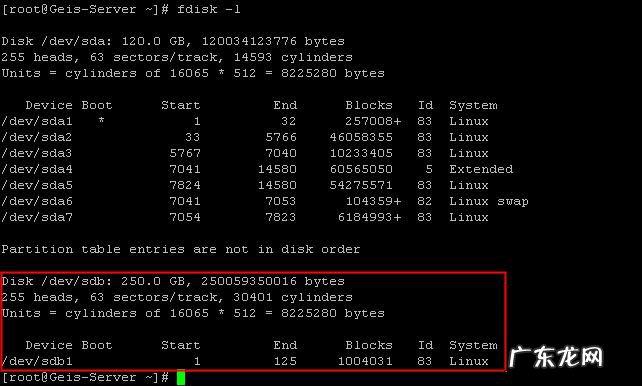Viewport: 642px width, 386px height.
Task: Click blocks value '60565050'
Action: (x=361, y=169)
